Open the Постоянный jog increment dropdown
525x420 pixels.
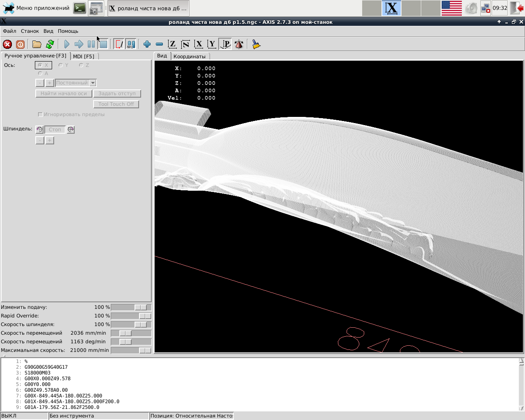[93, 83]
